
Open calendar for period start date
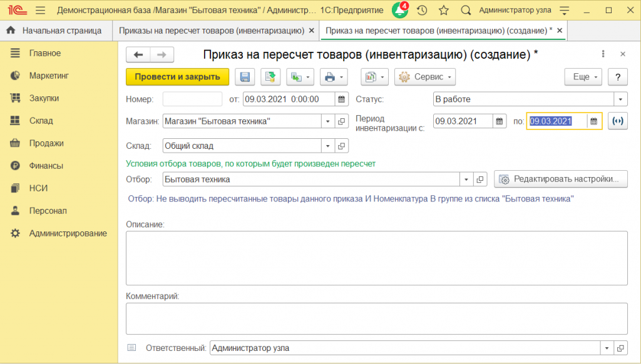click(x=500, y=121)
